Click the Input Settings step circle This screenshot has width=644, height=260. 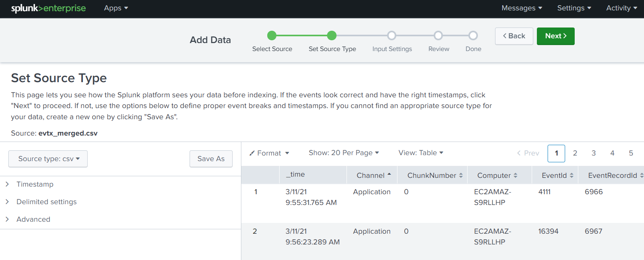click(392, 35)
